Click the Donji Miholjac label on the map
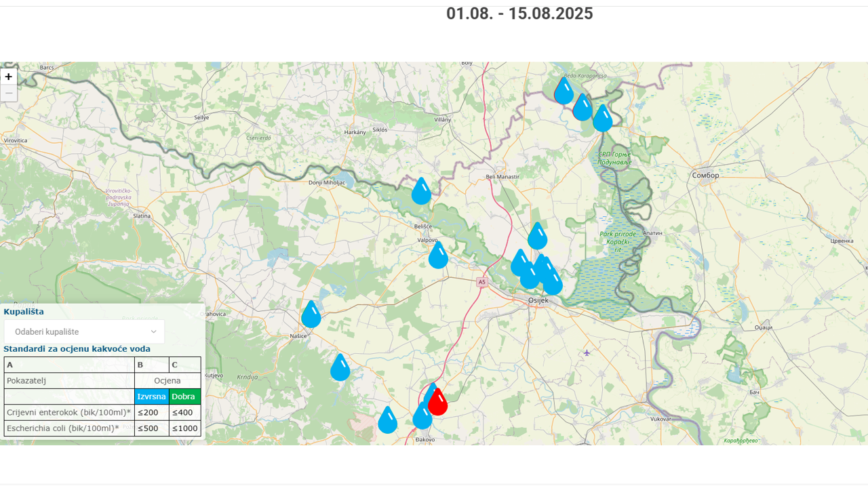Screen dimensions: 868x488 (327, 183)
